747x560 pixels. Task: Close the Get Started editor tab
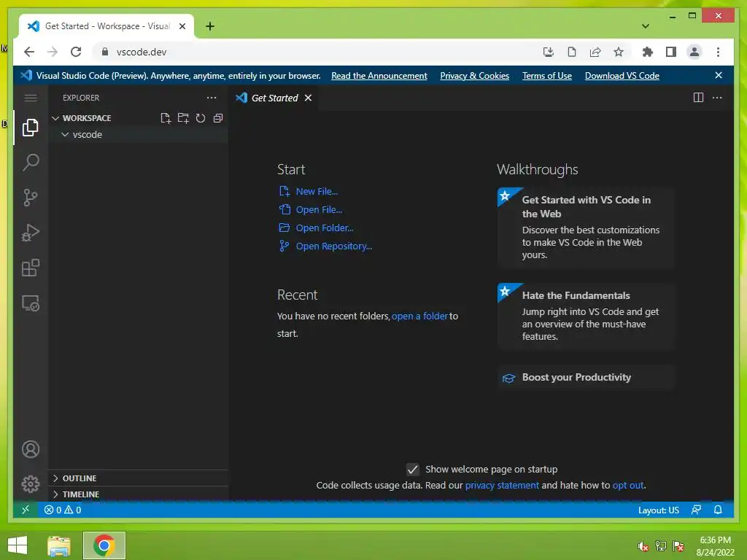point(309,98)
